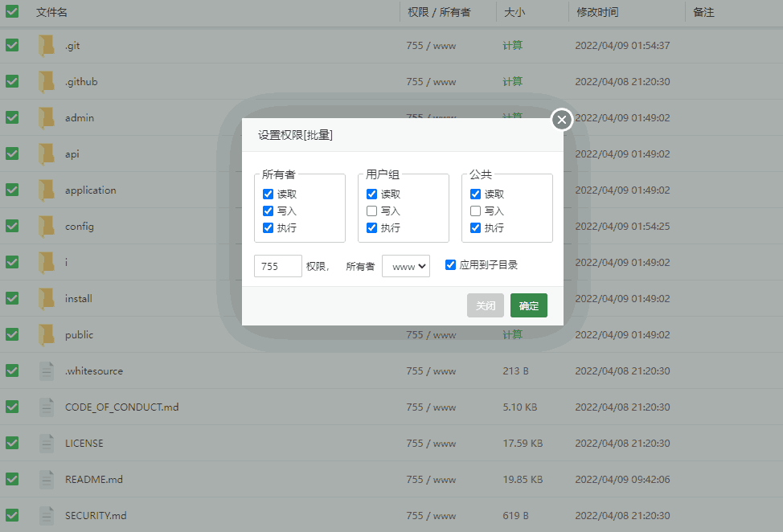Click the .whitesource file icon
783x532 pixels.
click(x=47, y=371)
